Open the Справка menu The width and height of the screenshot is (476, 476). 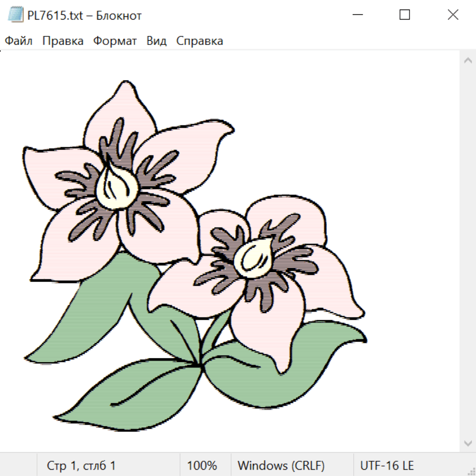click(199, 41)
